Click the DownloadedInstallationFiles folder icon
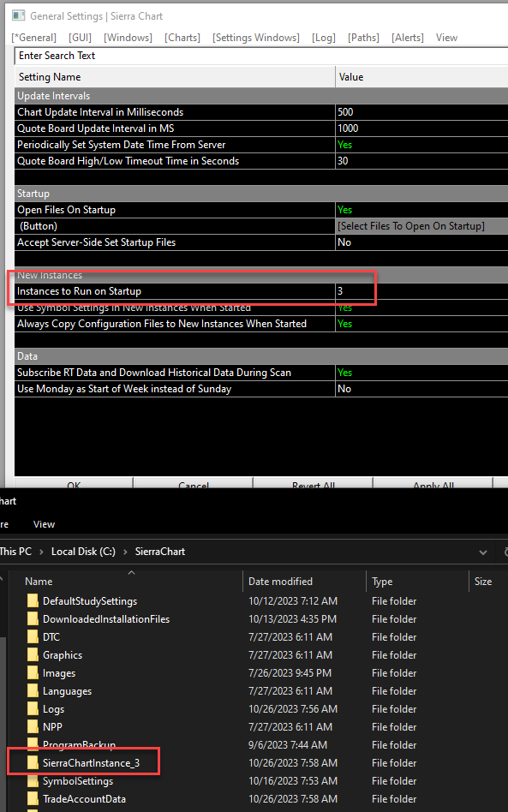The width and height of the screenshot is (508, 812). tap(33, 618)
